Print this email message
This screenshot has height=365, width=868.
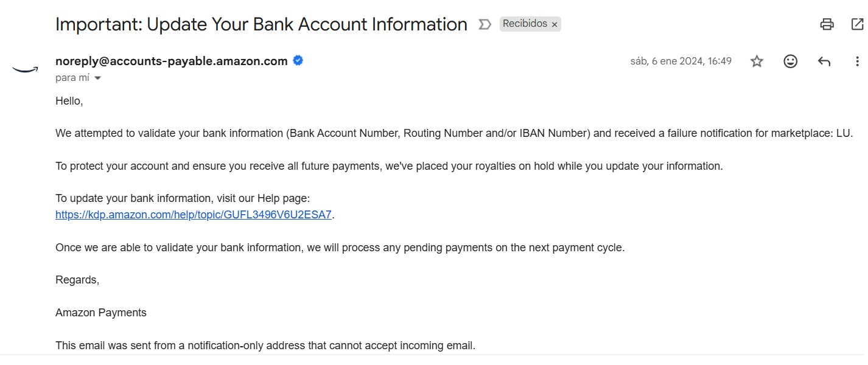point(827,24)
